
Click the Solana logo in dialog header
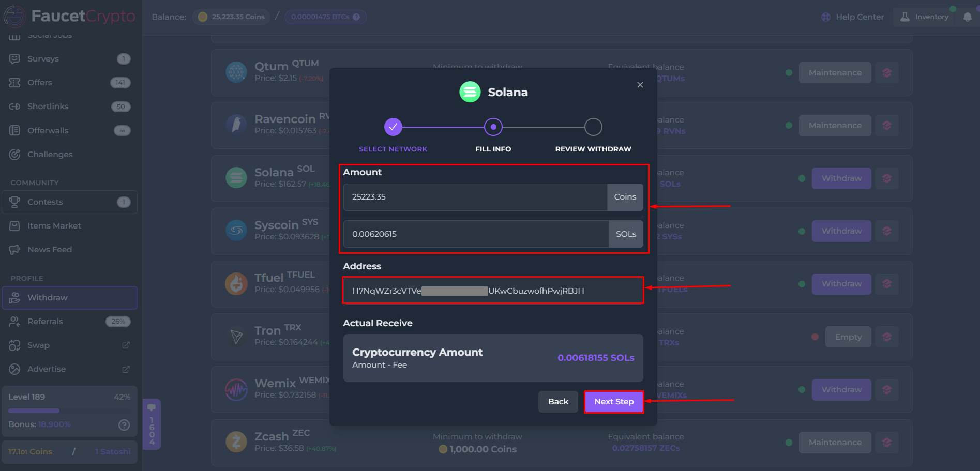[x=470, y=92]
